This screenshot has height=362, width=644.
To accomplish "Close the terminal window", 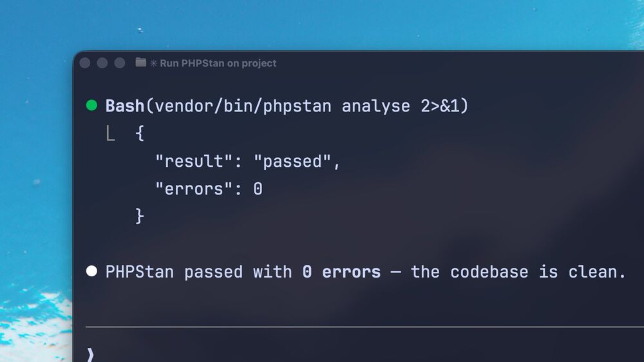I will tap(85, 63).
